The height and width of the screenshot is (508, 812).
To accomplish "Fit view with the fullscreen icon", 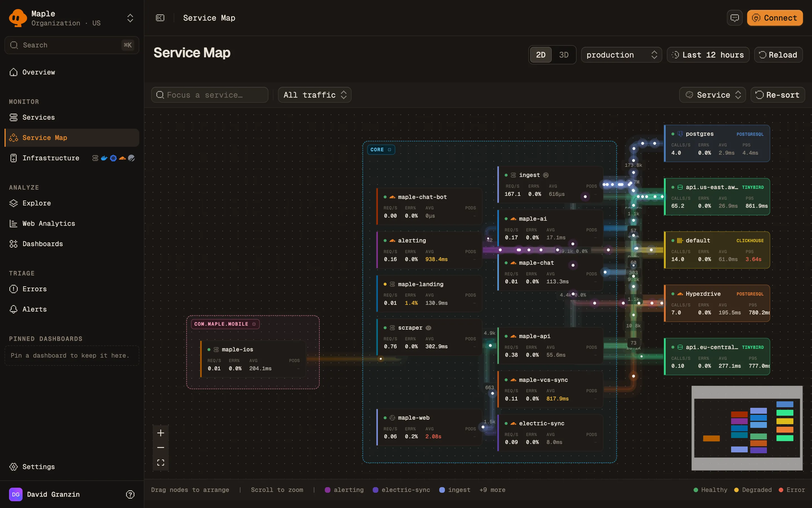I will tap(161, 463).
